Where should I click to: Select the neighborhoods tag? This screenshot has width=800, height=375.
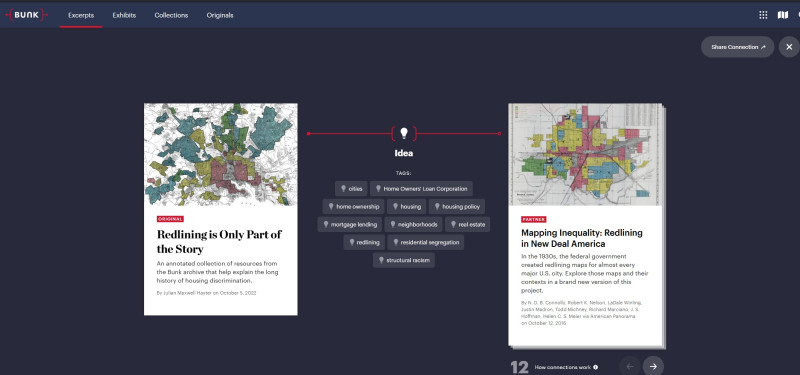click(413, 224)
